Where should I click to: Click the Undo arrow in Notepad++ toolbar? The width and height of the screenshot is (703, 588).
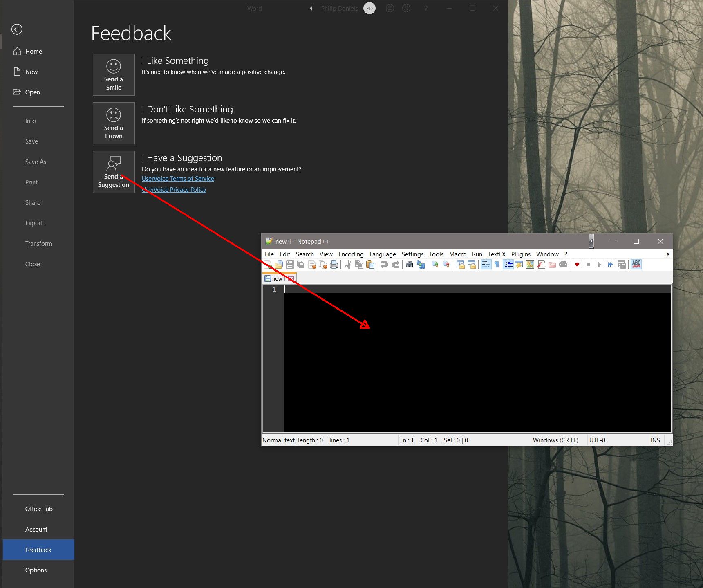384,265
